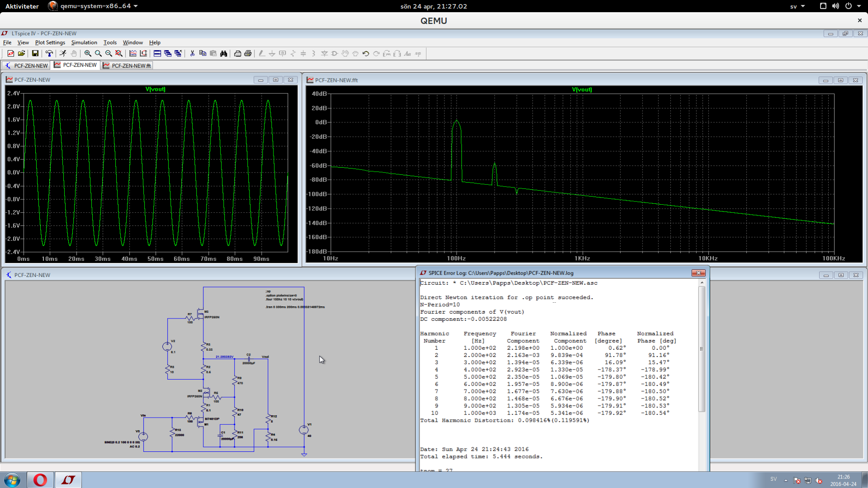Select the Cut scissors icon
Image resolution: width=868 pixels, height=488 pixels.
point(192,53)
